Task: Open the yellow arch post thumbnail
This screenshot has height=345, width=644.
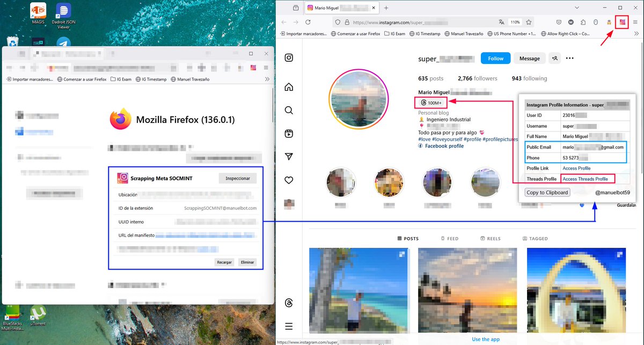Action: tap(576, 290)
